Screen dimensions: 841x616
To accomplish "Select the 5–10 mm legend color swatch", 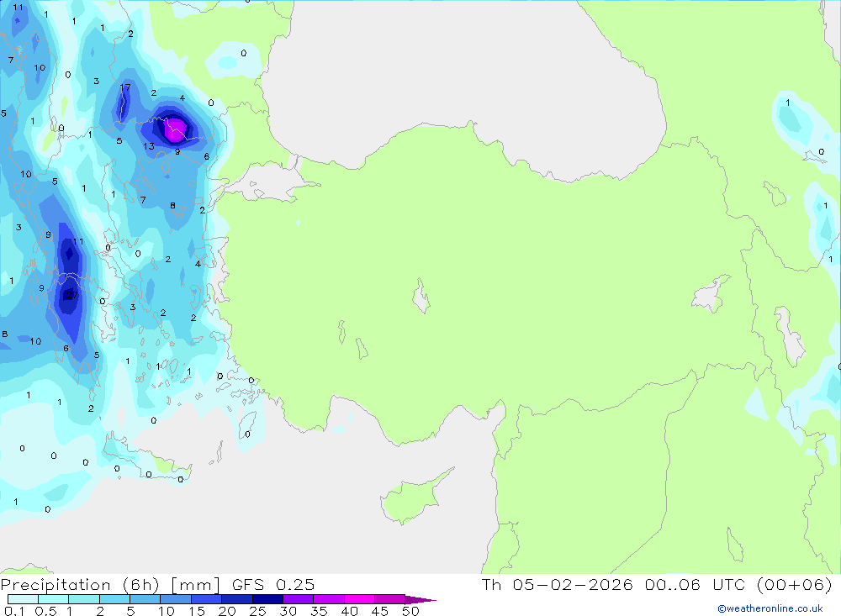I will (145, 599).
